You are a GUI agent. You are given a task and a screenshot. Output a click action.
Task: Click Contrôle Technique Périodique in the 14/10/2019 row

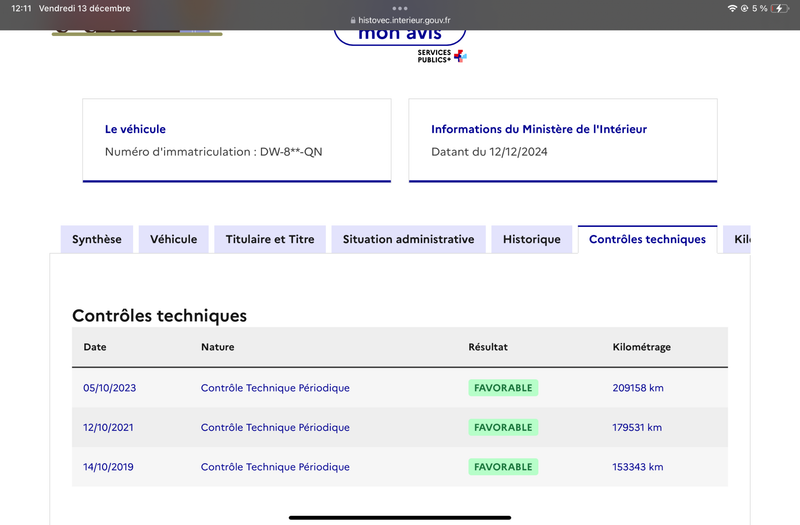[275, 467]
